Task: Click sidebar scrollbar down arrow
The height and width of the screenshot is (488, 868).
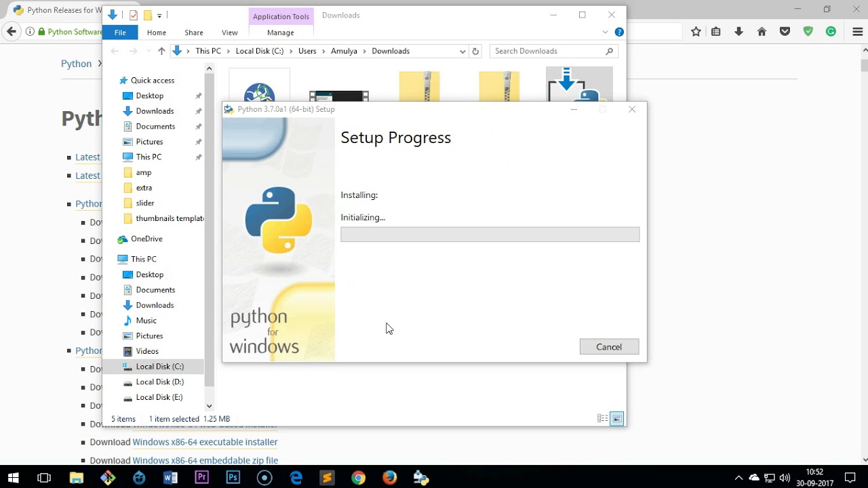Action: (209, 405)
